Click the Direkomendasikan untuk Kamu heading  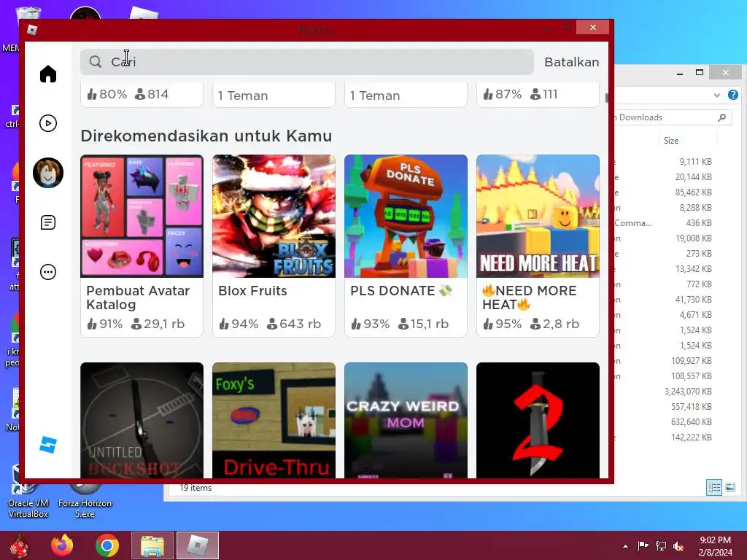coord(206,136)
